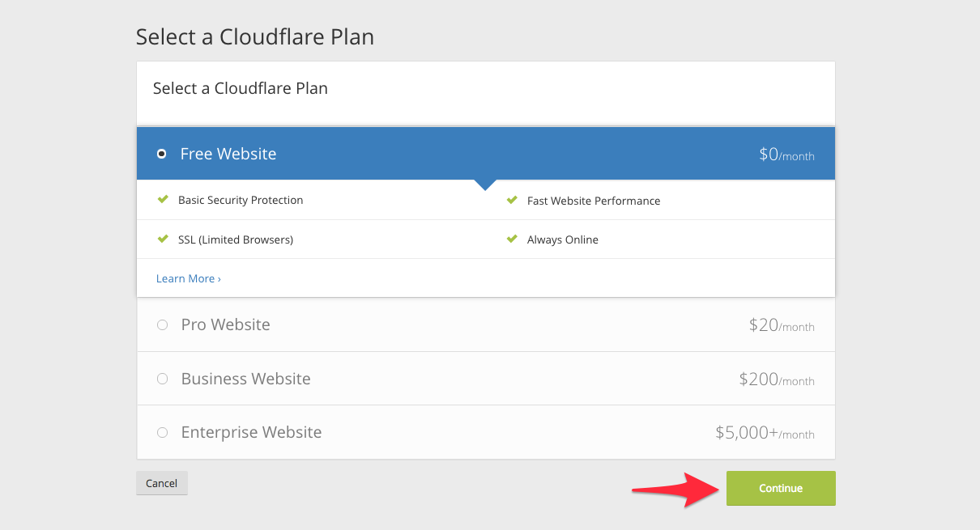Click the card's 'Select a Cloudflare Plan' subheading
980x530 pixels.
[x=241, y=88]
